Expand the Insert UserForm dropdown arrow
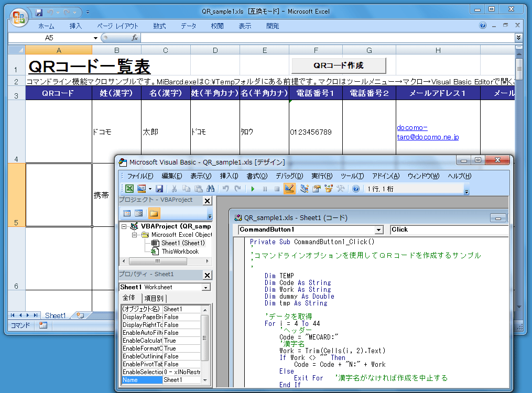The height and width of the screenshot is (393, 532). pyautogui.click(x=150, y=189)
